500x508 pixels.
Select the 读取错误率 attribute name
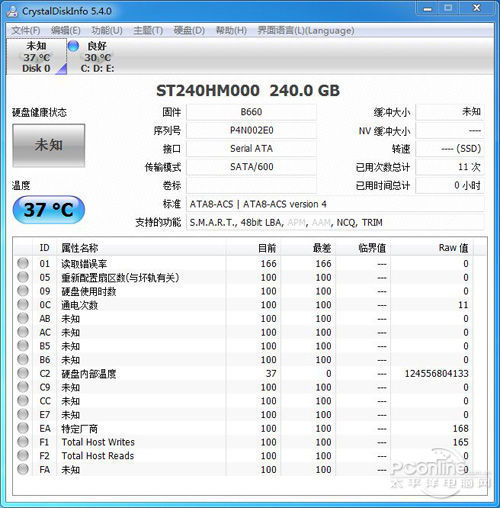click(x=84, y=264)
